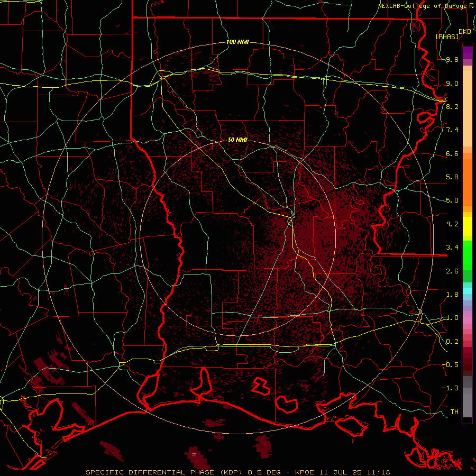Viewport: 476px width, 476px height.
Task: Click the 0.2 scale value
Action: 452,342
